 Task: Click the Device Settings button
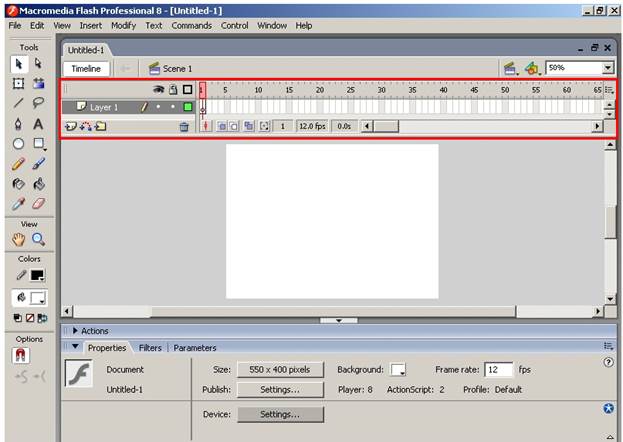(280, 414)
